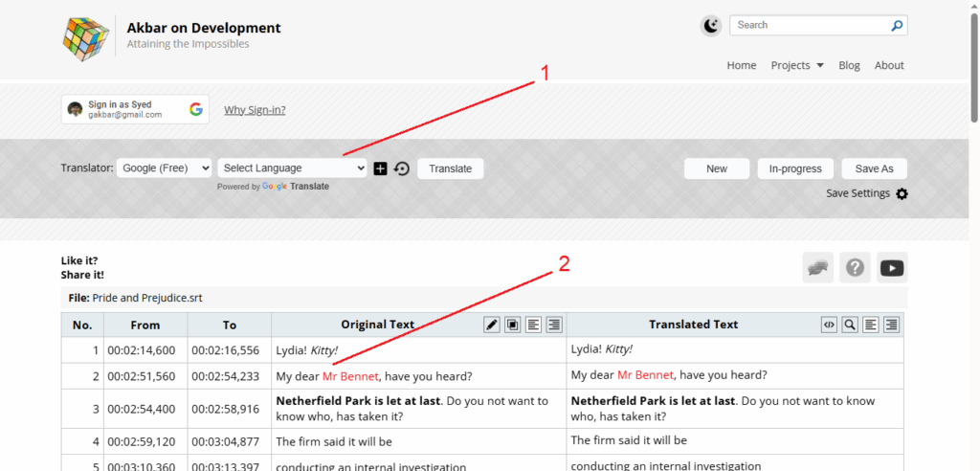Click the pencil edit icon in Original Text

(x=492, y=325)
